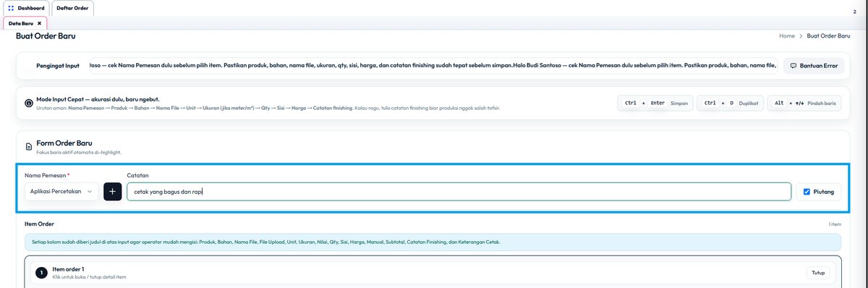Click the Buat Order Baru page title
868x288 pixels.
tap(46, 35)
